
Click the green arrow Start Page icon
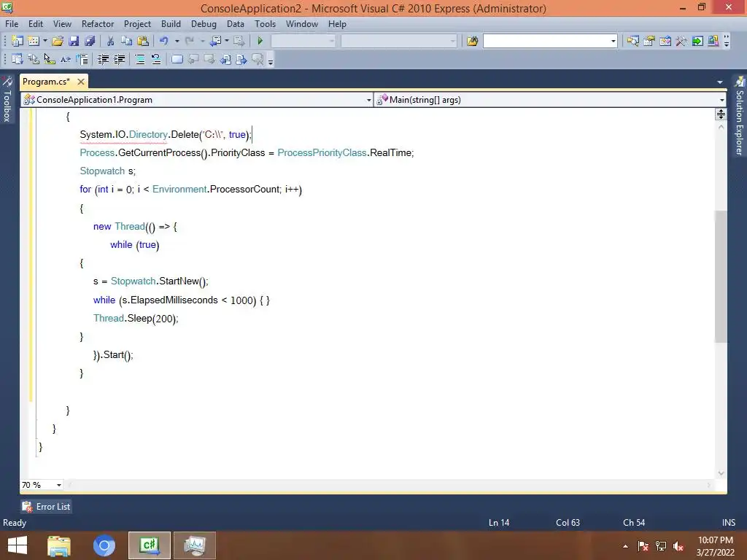click(x=697, y=41)
